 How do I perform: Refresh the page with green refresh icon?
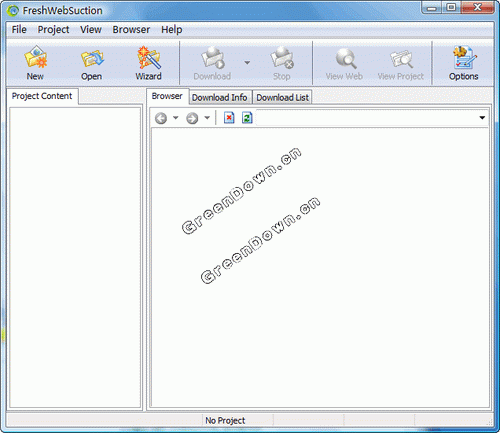(x=247, y=118)
